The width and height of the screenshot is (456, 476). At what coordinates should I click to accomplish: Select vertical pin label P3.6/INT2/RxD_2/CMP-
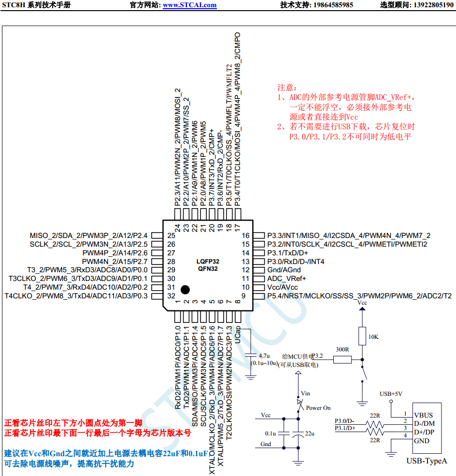(220, 168)
